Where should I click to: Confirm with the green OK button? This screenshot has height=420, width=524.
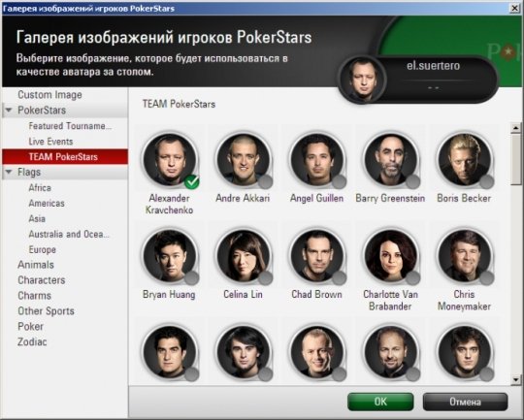click(x=380, y=402)
